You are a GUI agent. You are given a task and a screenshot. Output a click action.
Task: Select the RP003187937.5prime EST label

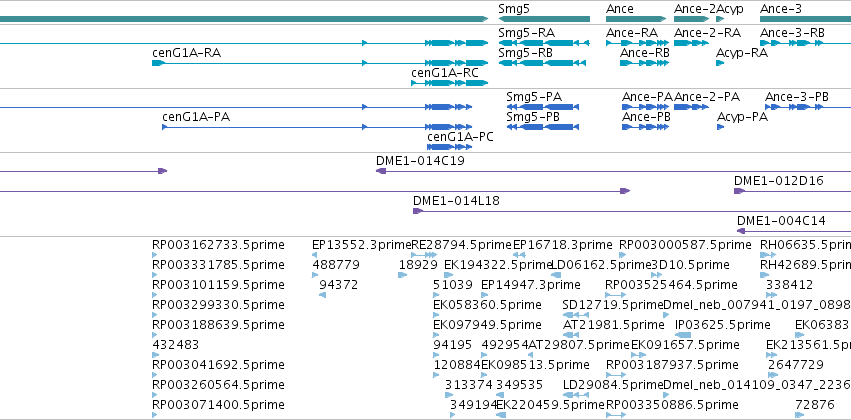[x=672, y=365]
